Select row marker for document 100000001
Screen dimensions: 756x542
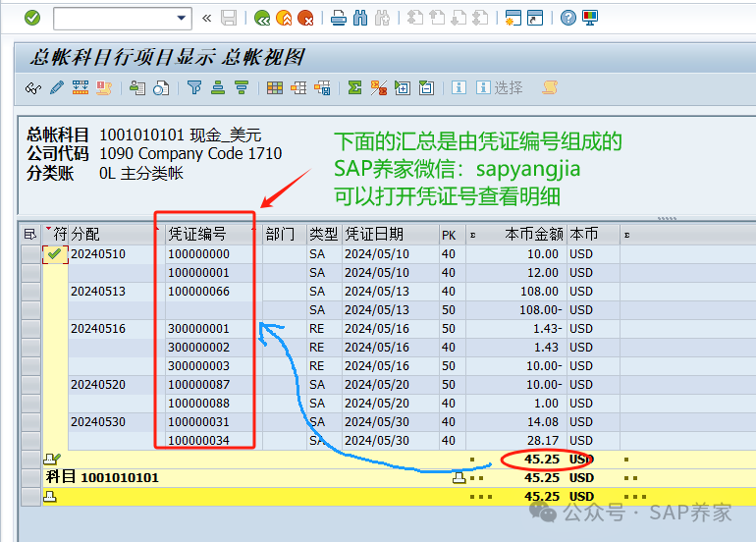[30, 273]
